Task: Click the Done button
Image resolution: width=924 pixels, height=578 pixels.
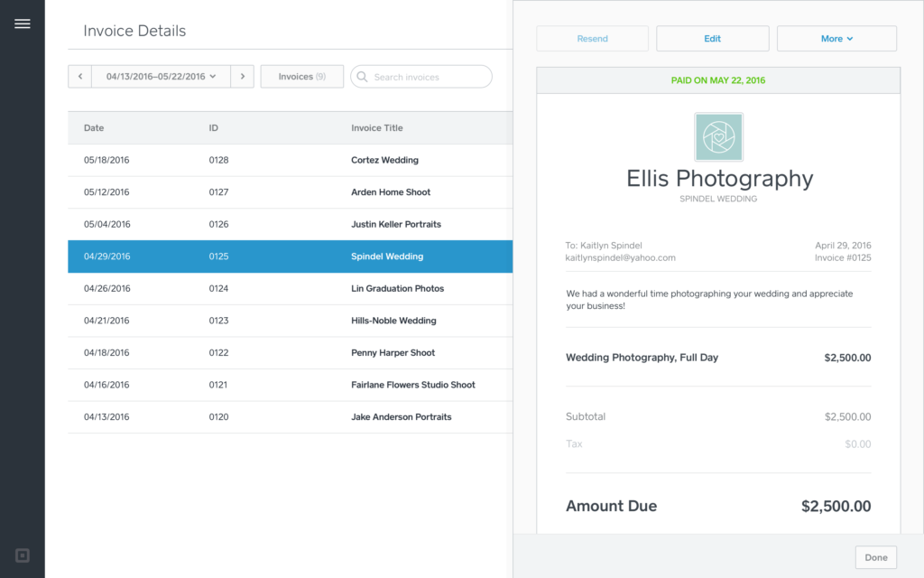Action: click(x=875, y=557)
